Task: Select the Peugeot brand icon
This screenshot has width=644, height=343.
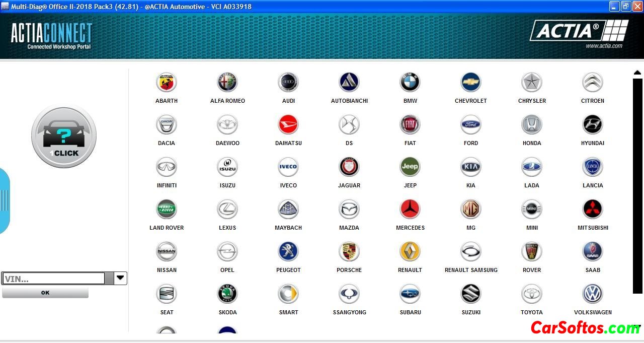Action: tap(288, 252)
